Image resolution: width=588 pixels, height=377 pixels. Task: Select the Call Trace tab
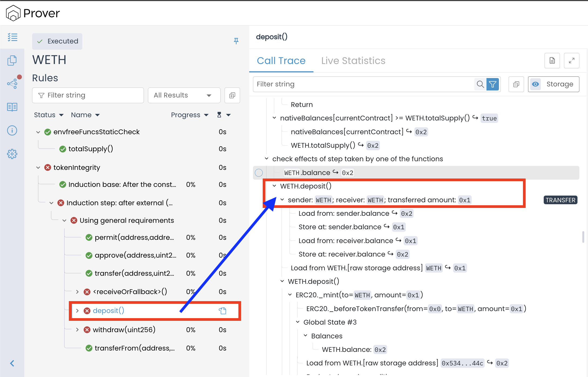click(x=281, y=61)
